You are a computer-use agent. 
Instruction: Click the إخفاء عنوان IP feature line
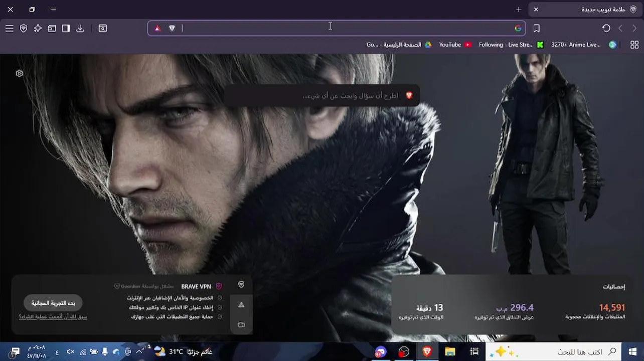tap(171, 307)
